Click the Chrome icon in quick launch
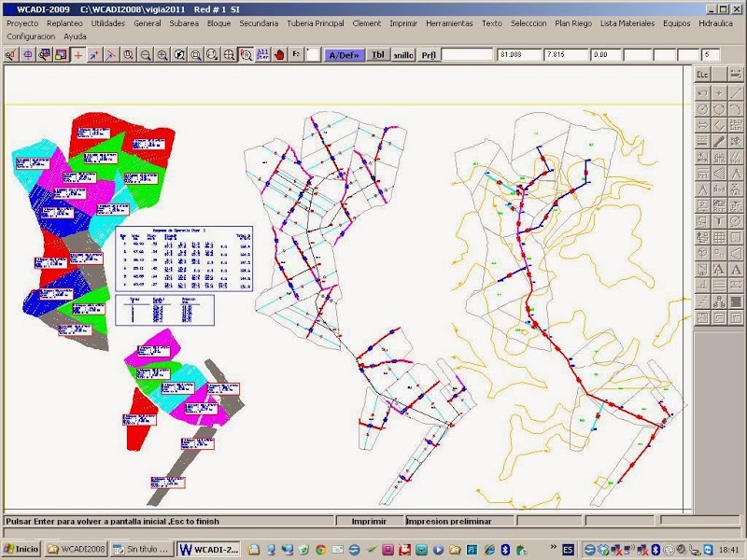Viewport: 747px width, 560px height. click(320, 550)
